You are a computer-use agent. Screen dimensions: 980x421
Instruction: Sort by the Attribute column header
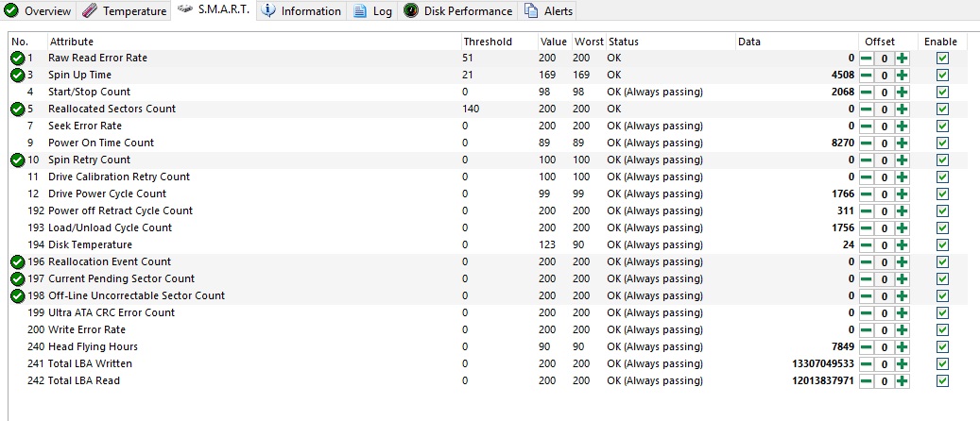[72, 42]
